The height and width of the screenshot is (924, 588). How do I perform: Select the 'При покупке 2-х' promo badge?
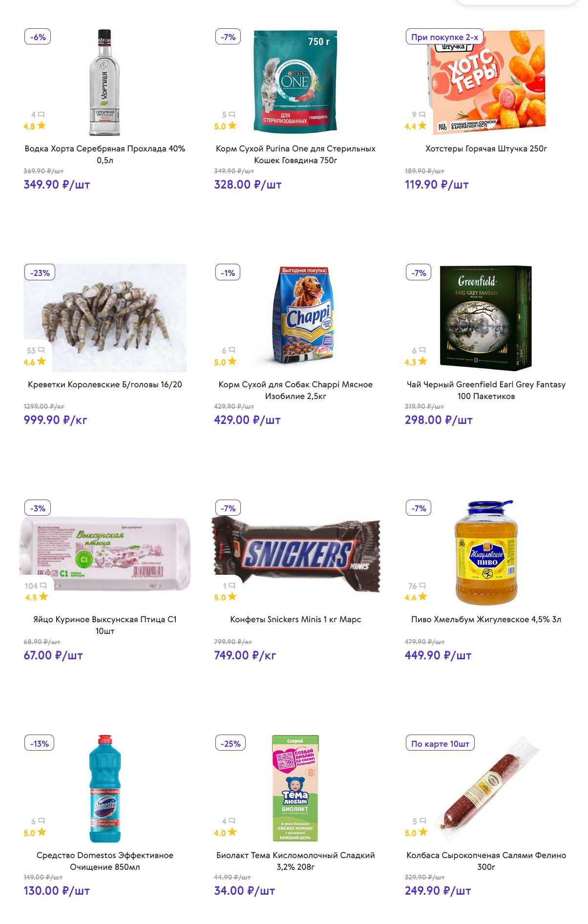pyautogui.click(x=444, y=37)
